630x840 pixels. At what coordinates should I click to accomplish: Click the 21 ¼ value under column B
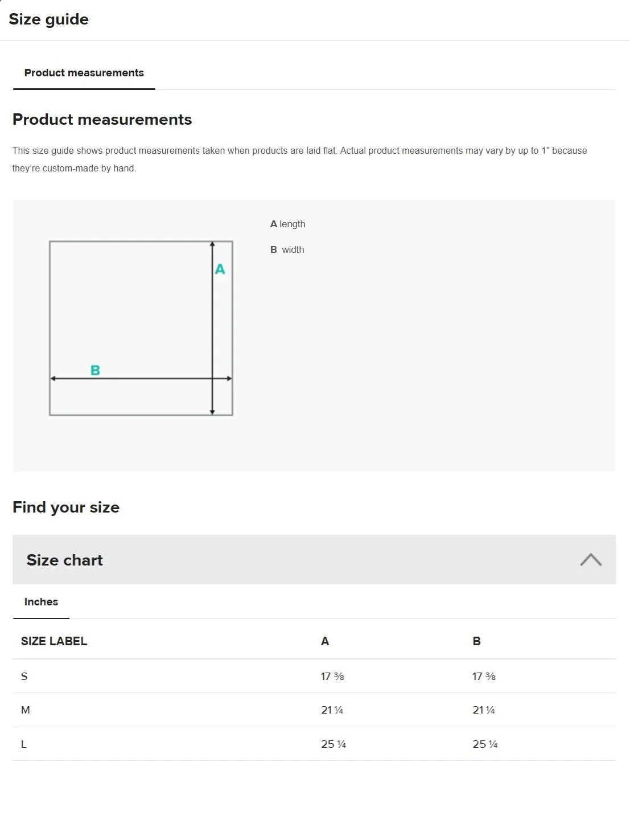(x=484, y=710)
